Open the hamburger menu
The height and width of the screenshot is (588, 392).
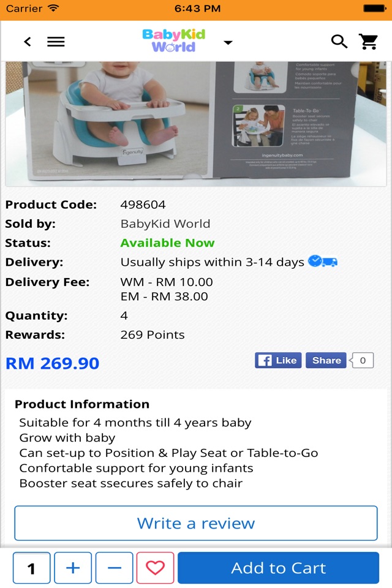56,41
